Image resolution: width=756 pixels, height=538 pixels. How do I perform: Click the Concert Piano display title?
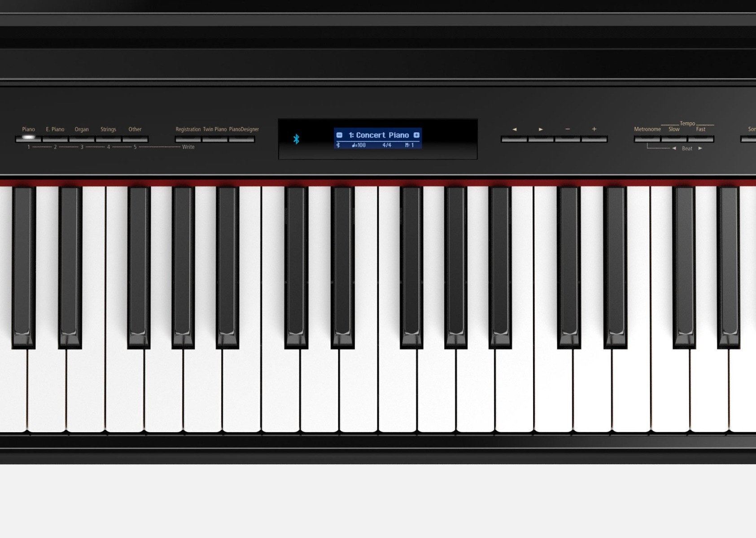379,135
